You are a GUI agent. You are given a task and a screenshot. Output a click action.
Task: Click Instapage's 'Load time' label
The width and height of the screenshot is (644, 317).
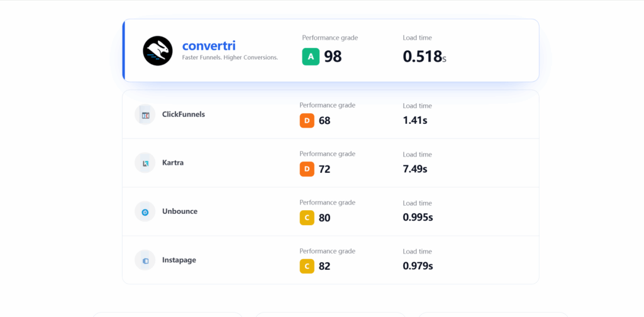tap(418, 252)
